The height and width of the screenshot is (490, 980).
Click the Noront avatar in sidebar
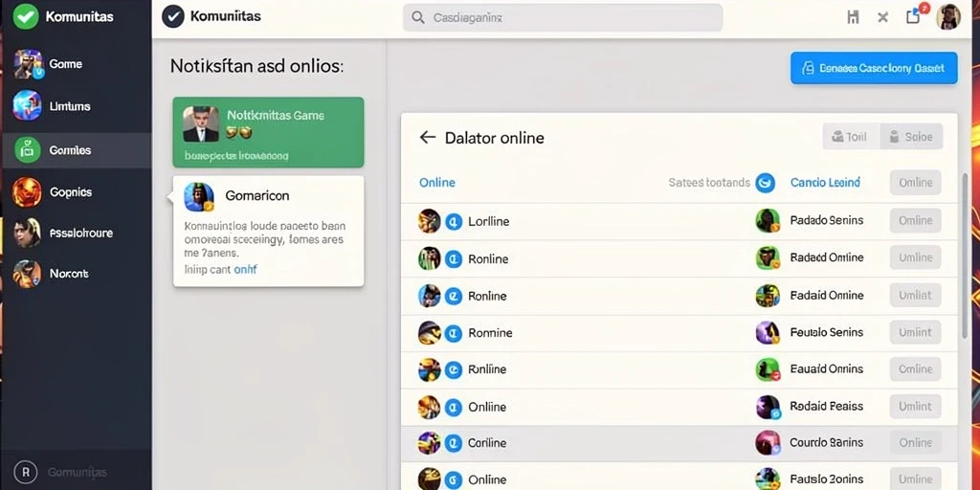click(x=28, y=274)
